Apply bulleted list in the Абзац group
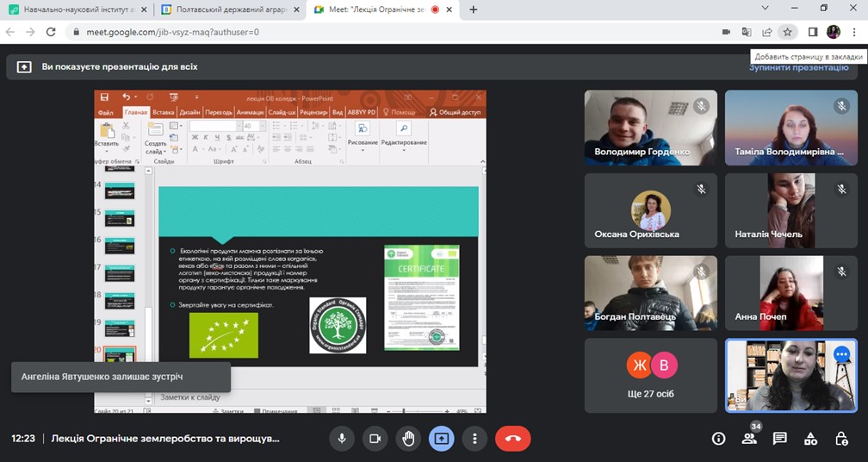This screenshot has height=462, width=868. (278, 126)
